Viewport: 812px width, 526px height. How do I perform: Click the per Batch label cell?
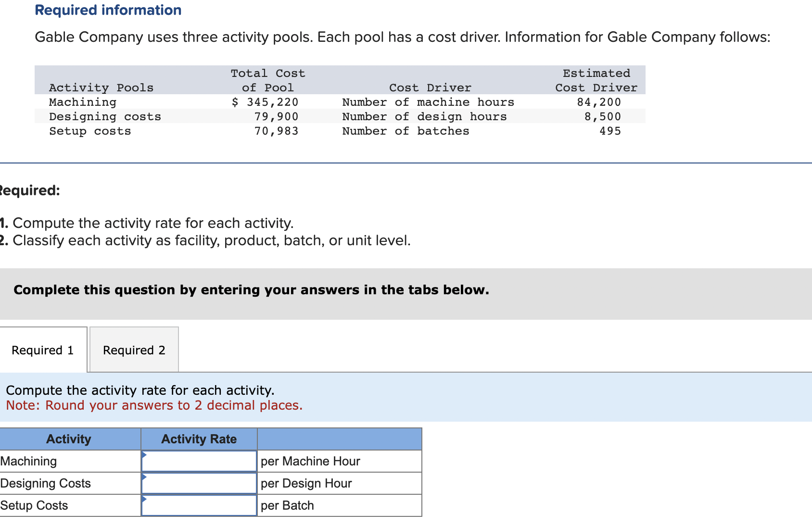click(x=287, y=505)
